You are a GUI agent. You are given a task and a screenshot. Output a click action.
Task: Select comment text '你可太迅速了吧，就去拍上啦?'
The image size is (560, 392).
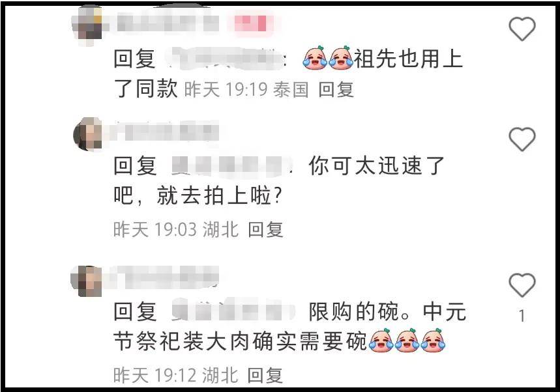[x=279, y=180]
